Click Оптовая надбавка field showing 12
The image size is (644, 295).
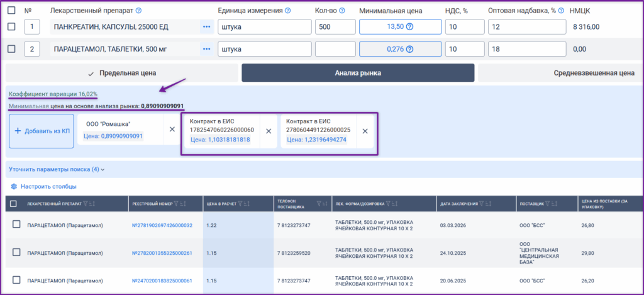click(527, 27)
